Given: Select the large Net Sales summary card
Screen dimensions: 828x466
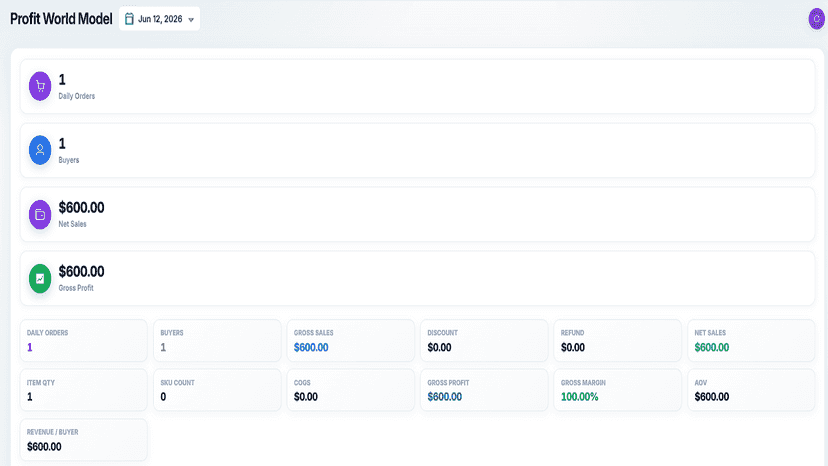Looking at the screenshot, I should point(417,215).
